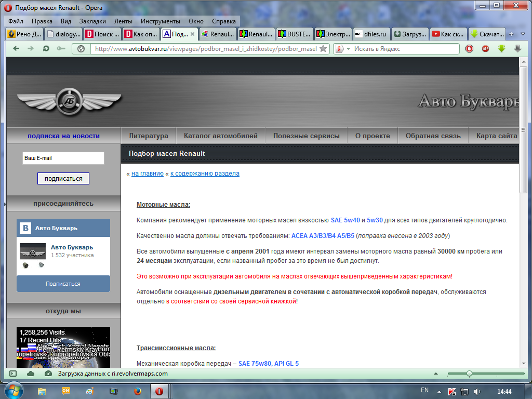This screenshot has height=399, width=532.
Task: Click the revolvermaps visitor globe widget
Action: tap(63, 347)
